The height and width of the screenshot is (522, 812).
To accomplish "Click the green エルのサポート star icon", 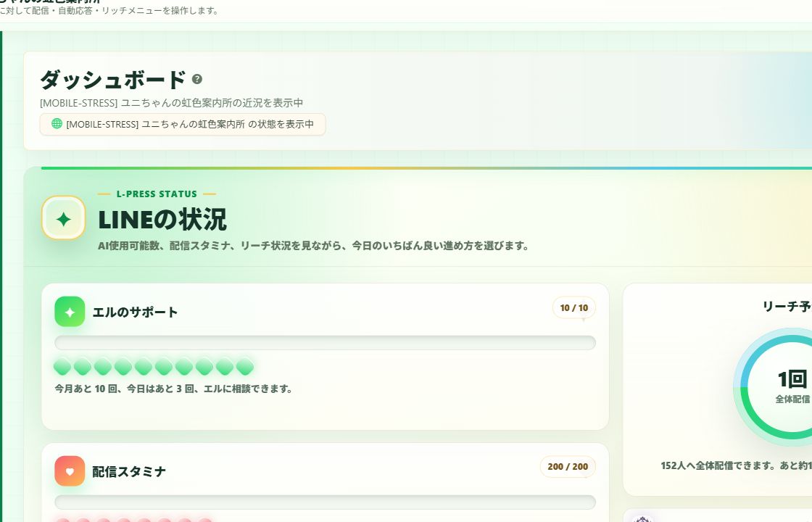I will point(70,312).
